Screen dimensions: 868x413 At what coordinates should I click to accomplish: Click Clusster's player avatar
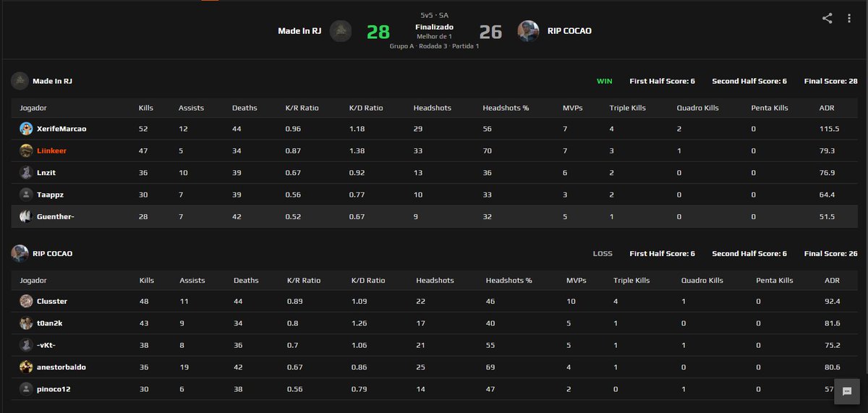click(26, 301)
